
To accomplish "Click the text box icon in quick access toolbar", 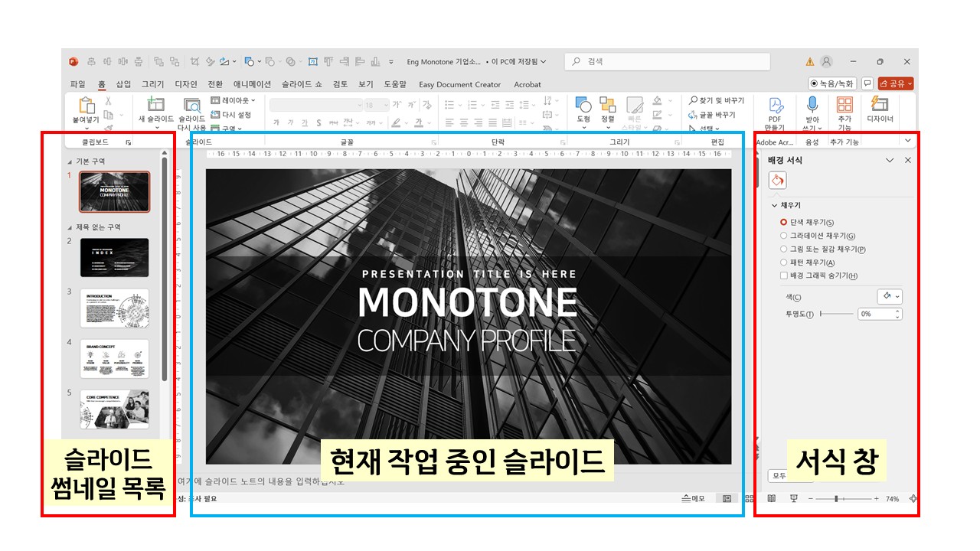I will point(312,62).
